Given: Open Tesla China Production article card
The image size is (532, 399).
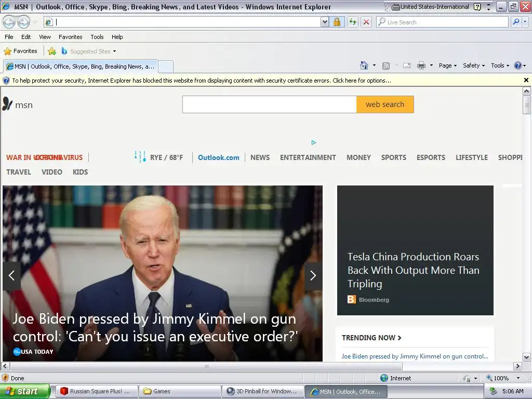Looking at the screenshot, I should pyautogui.click(x=415, y=250).
